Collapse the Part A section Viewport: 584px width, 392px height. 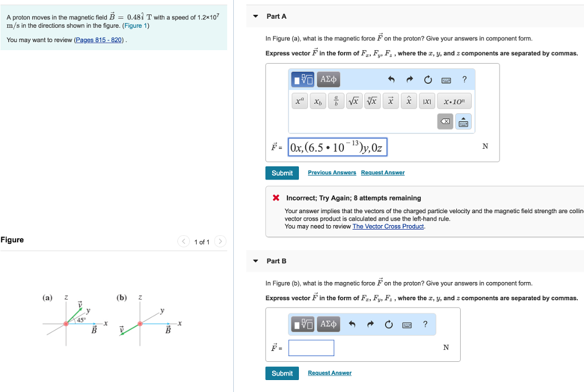[255, 16]
